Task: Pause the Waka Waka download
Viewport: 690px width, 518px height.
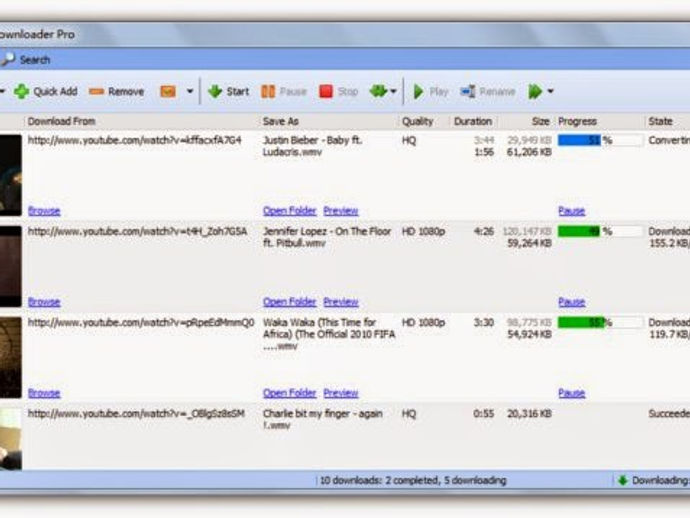Action: tap(571, 393)
